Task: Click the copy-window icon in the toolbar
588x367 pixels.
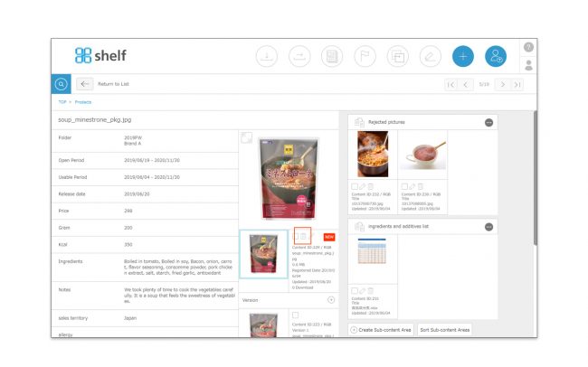Action: (x=398, y=56)
